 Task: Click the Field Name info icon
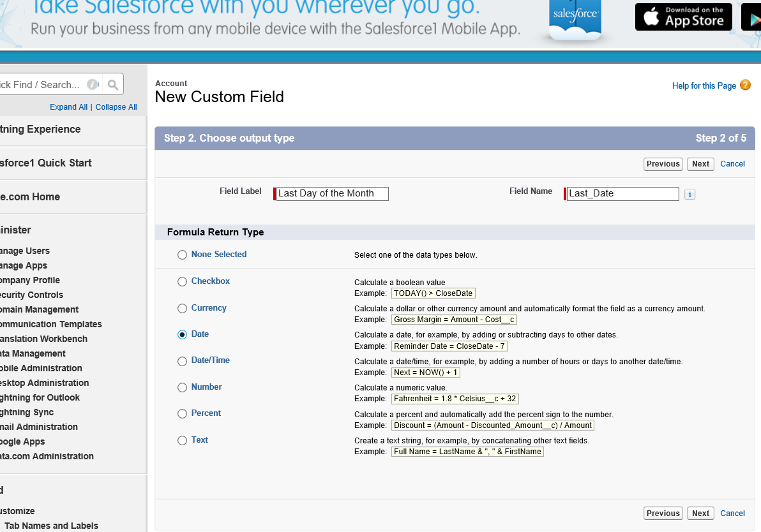click(689, 194)
